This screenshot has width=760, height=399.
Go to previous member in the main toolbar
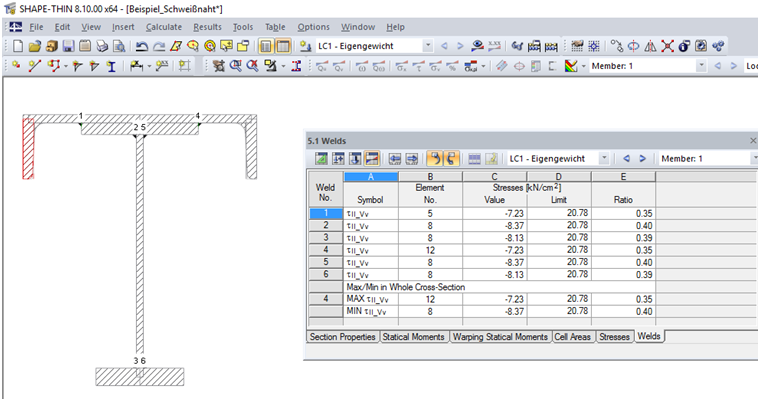click(718, 65)
